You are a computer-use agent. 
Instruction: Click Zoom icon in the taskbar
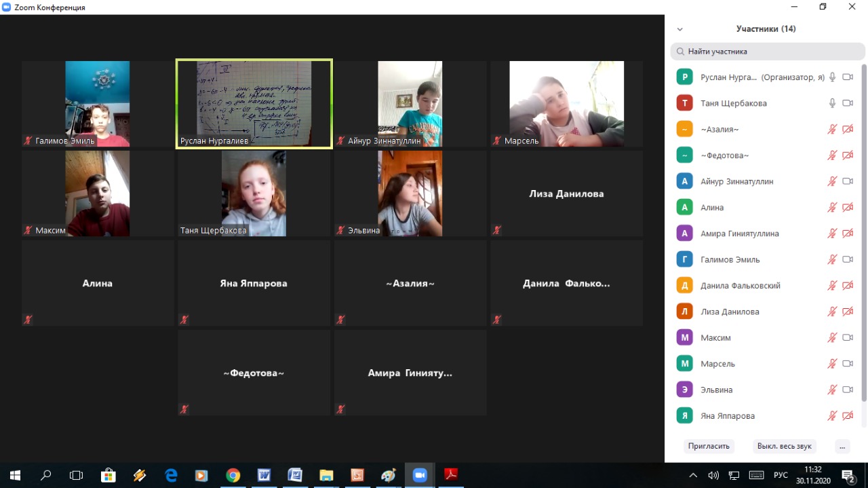pos(420,475)
